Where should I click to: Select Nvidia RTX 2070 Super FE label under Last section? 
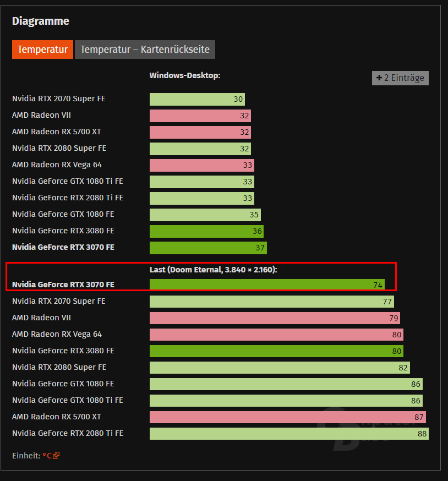click(58, 301)
